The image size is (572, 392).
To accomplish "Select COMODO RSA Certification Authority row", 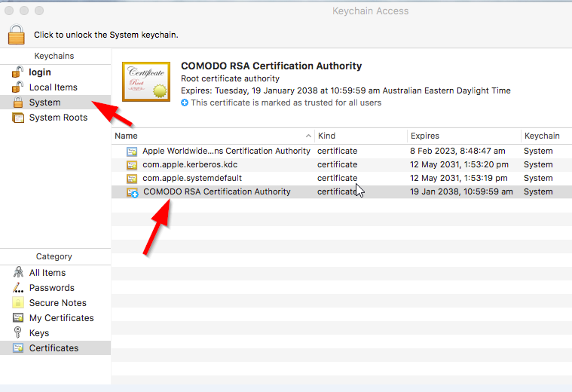I will [342, 191].
